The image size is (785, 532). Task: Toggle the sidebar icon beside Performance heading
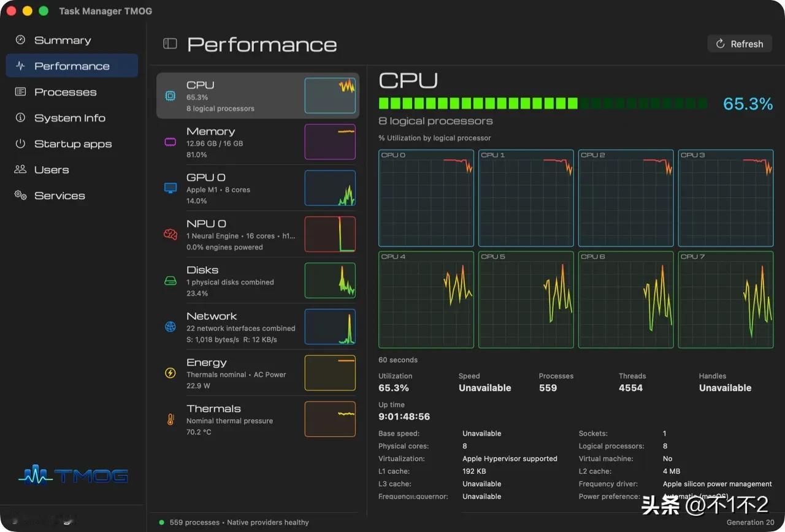click(170, 44)
